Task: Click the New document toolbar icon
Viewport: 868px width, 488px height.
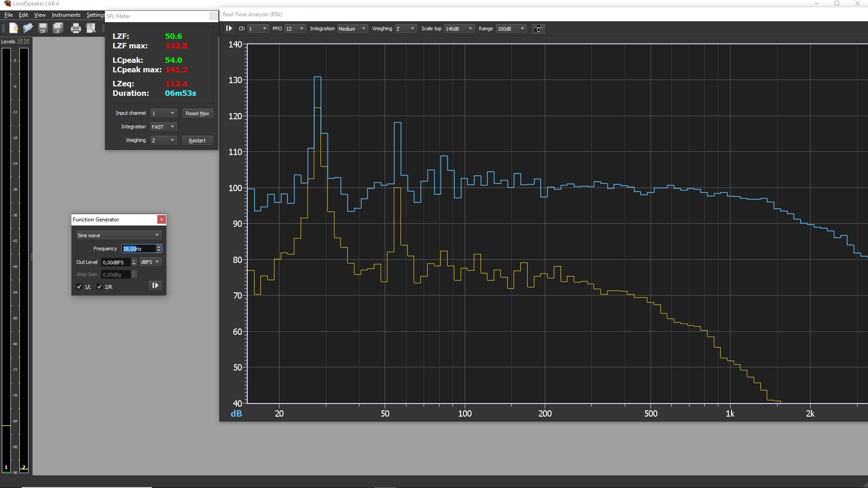Action: point(14,28)
